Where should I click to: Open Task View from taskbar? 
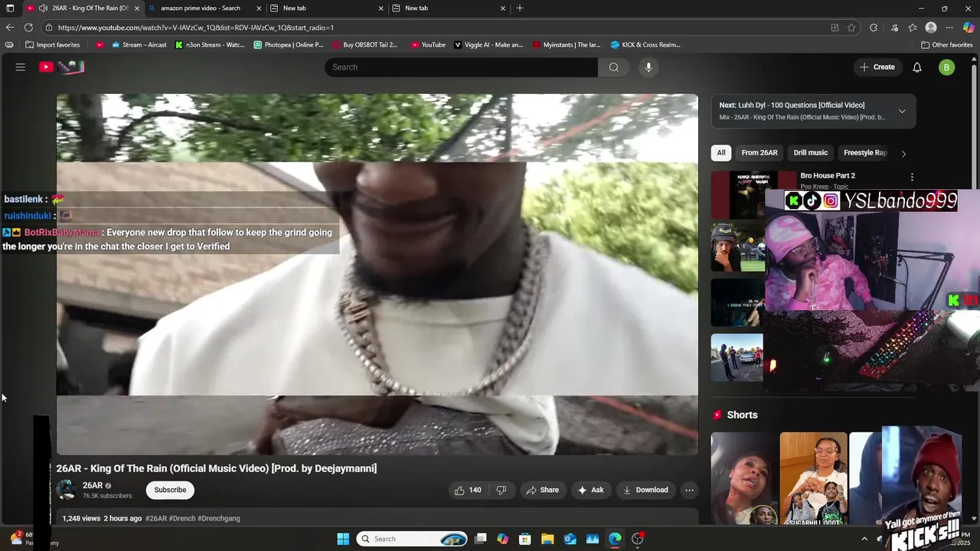480,539
